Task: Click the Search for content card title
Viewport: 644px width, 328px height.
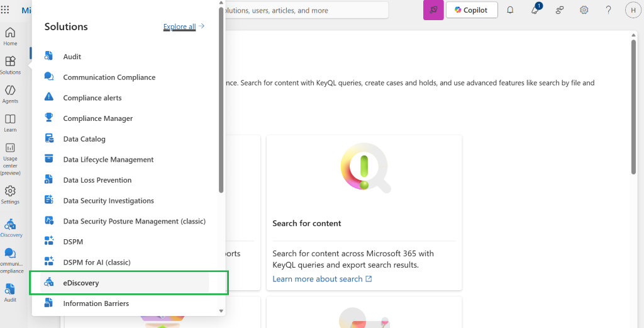Action: 307,223
